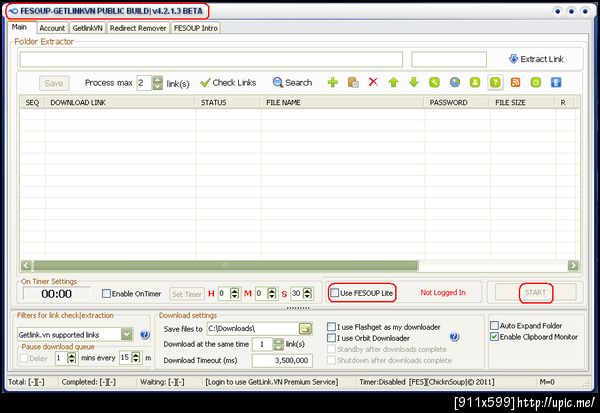The height and width of the screenshot is (413, 600).
Task: Click the START button
Action: pos(535,292)
